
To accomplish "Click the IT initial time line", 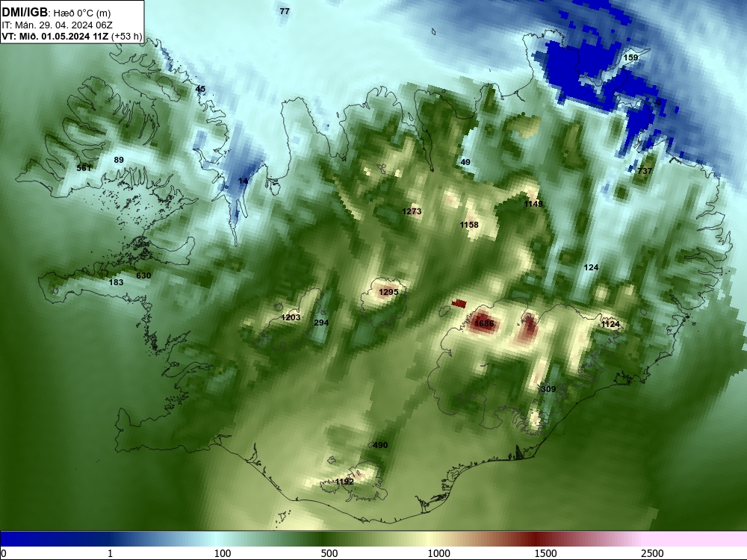I will [58, 25].
